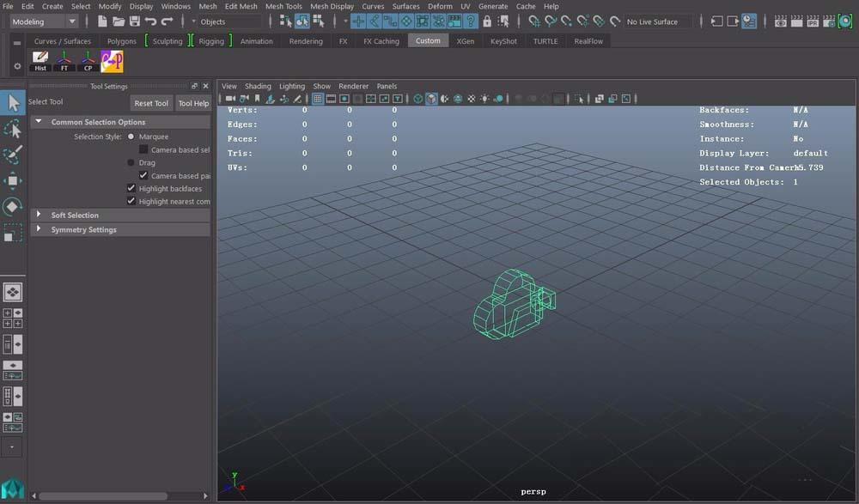Image resolution: width=859 pixels, height=504 pixels.
Task: Select the Lasso Select tool
Action: click(x=13, y=130)
